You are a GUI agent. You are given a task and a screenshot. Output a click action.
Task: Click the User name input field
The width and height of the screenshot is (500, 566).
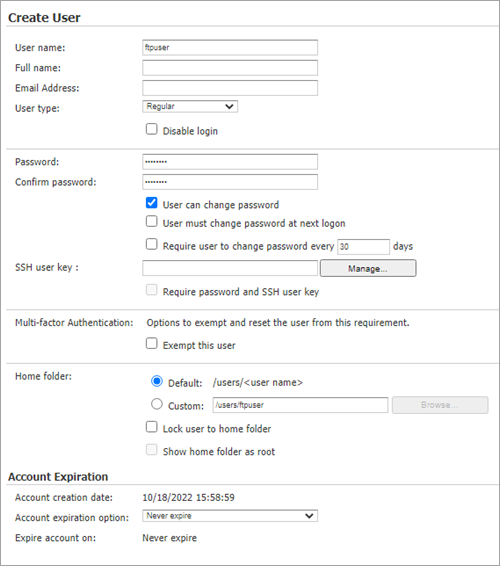point(230,48)
